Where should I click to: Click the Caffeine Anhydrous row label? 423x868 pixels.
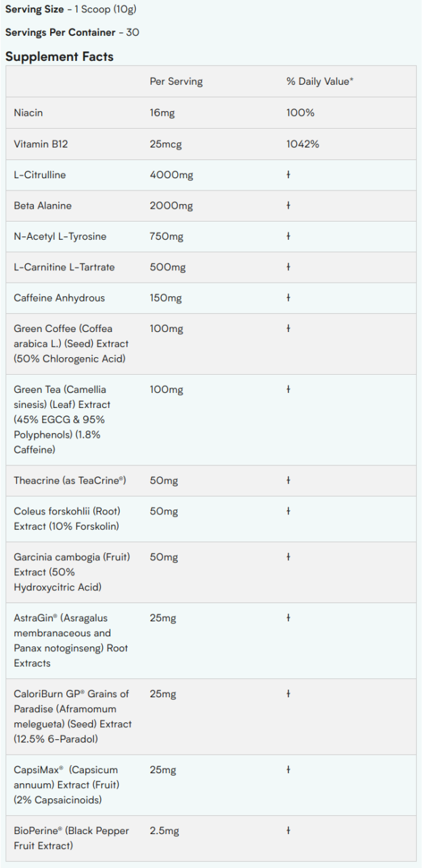click(x=60, y=297)
